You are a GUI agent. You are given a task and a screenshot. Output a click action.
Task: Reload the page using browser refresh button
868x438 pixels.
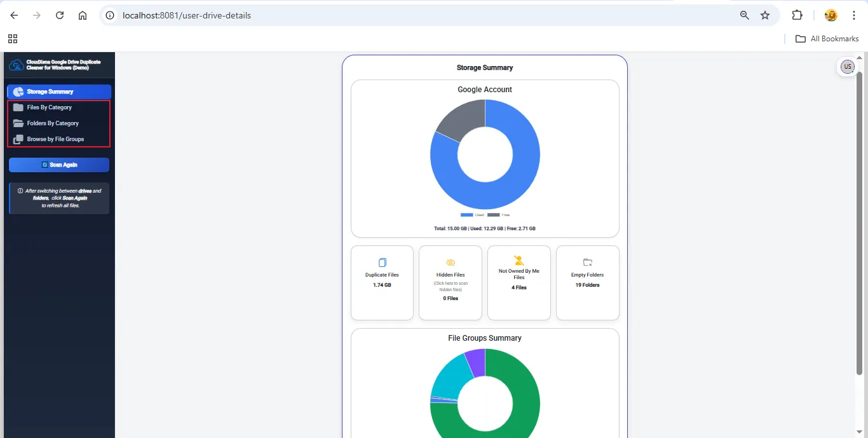pos(60,15)
